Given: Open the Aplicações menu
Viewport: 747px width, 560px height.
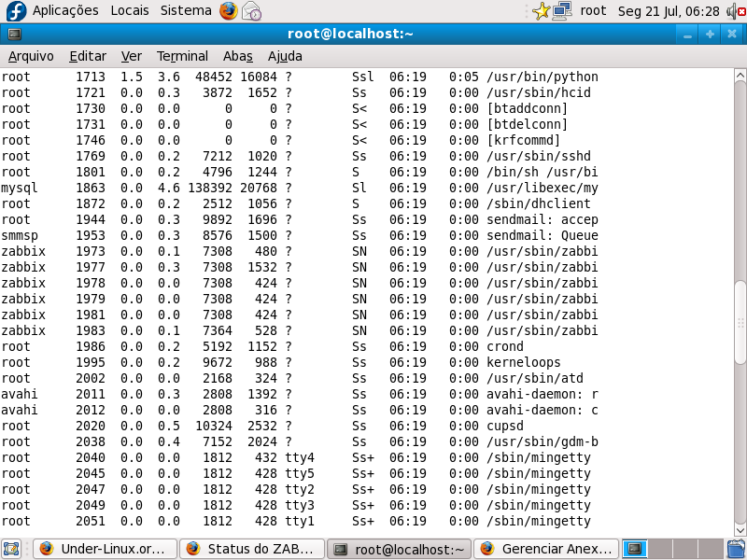Looking at the screenshot, I should (x=65, y=10).
